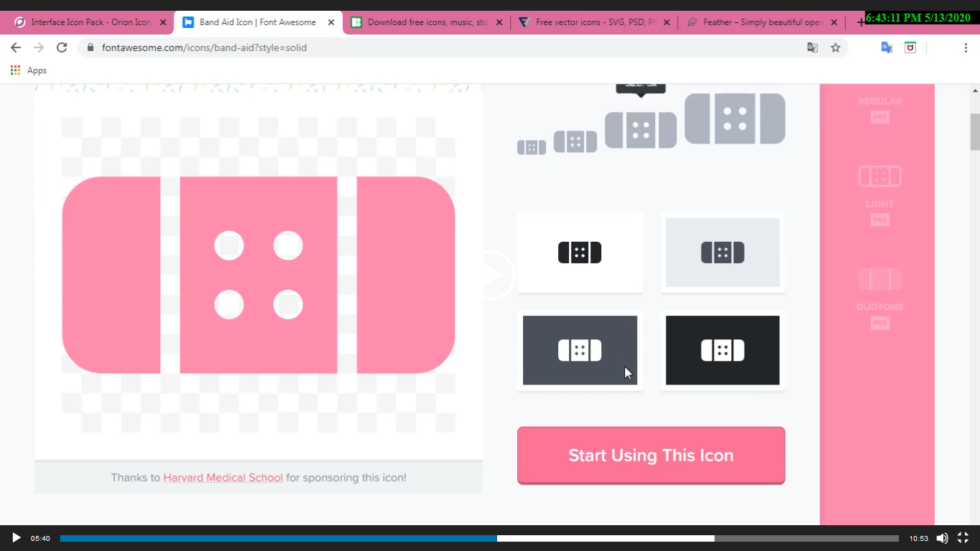The height and width of the screenshot is (551, 980).
Task: Open the Google Translate address bar icon
Action: 812,47
